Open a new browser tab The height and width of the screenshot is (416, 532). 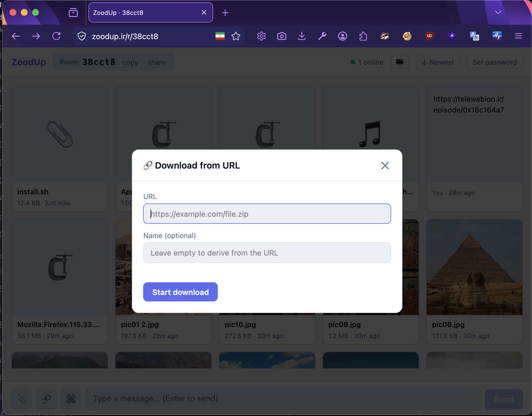pos(225,13)
